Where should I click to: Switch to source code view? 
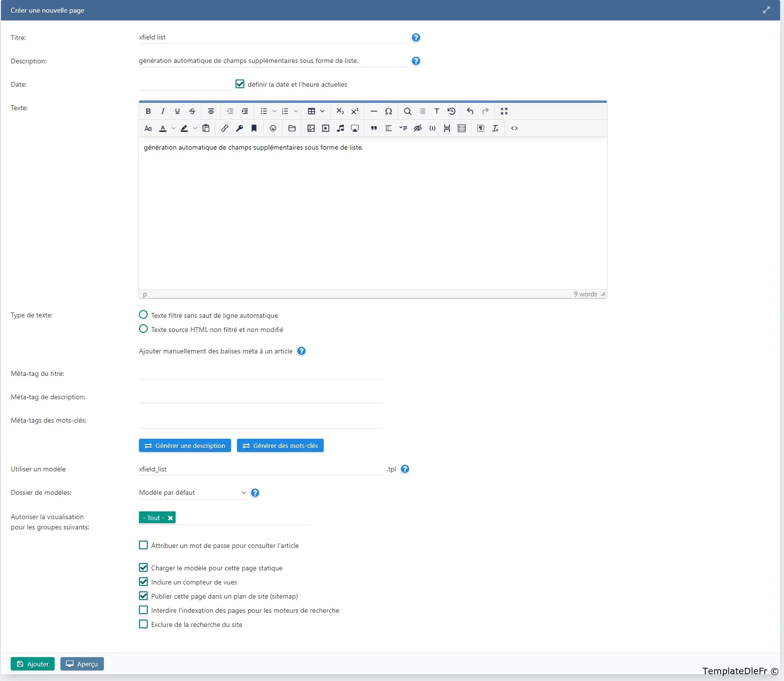514,128
